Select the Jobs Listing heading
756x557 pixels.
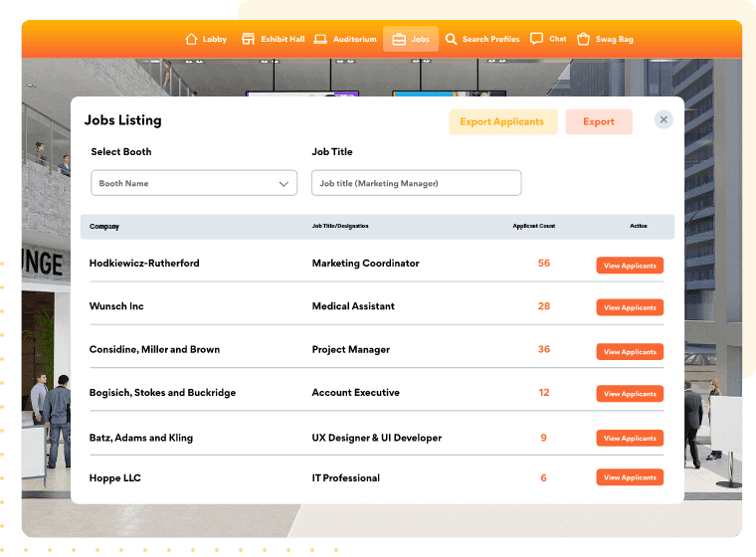click(123, 120)
